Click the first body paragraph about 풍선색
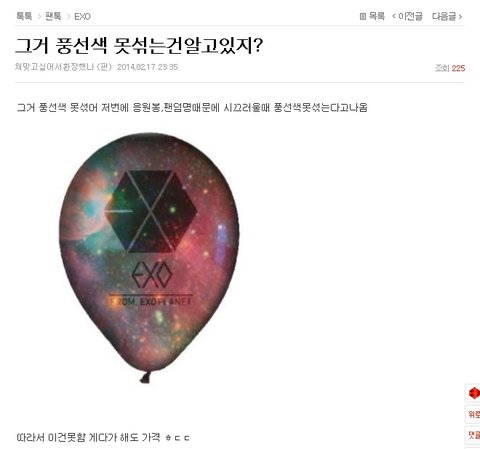 point(192,107)
